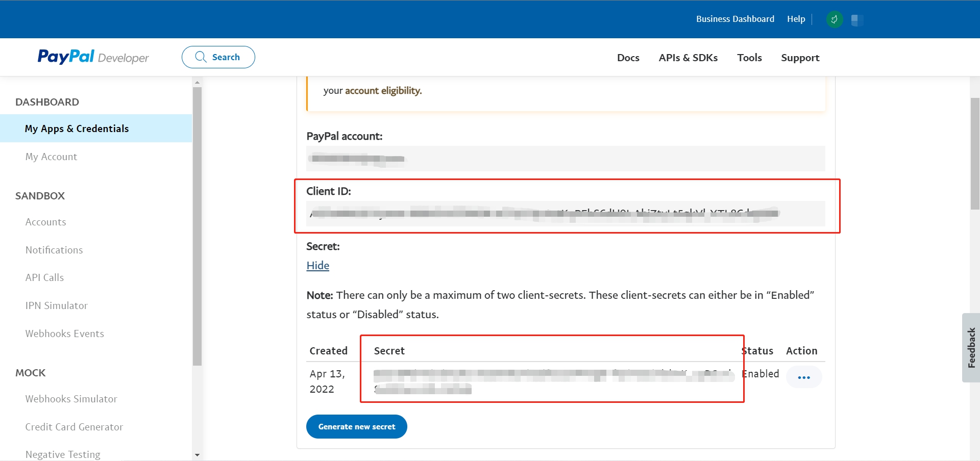This screenshot has height=461, width=980.
Task: Click the sidebar scrollbar thumb
Action: coord(197,226)
